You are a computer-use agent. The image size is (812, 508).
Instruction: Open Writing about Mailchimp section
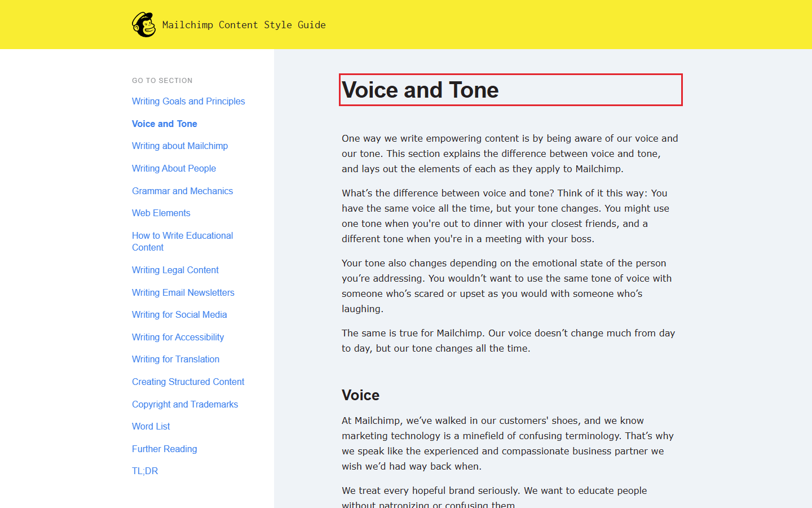pyautogui.click(x=180, y=146)
